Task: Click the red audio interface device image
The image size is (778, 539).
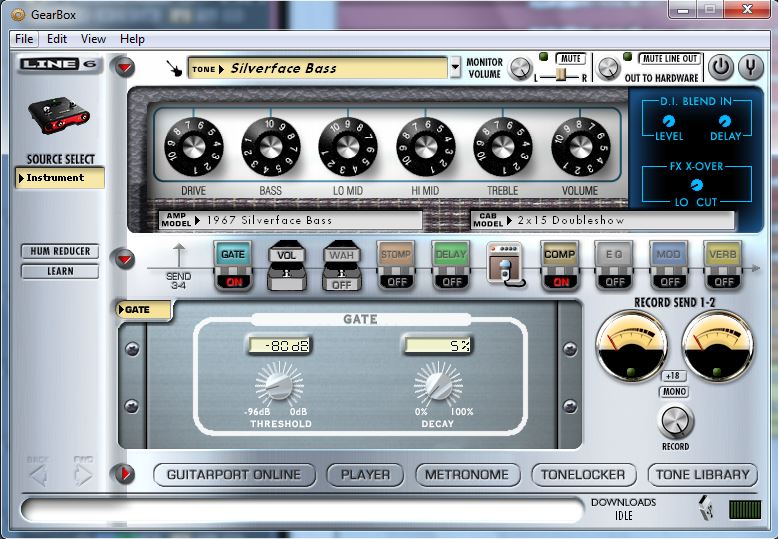Action: click(59, 115)
